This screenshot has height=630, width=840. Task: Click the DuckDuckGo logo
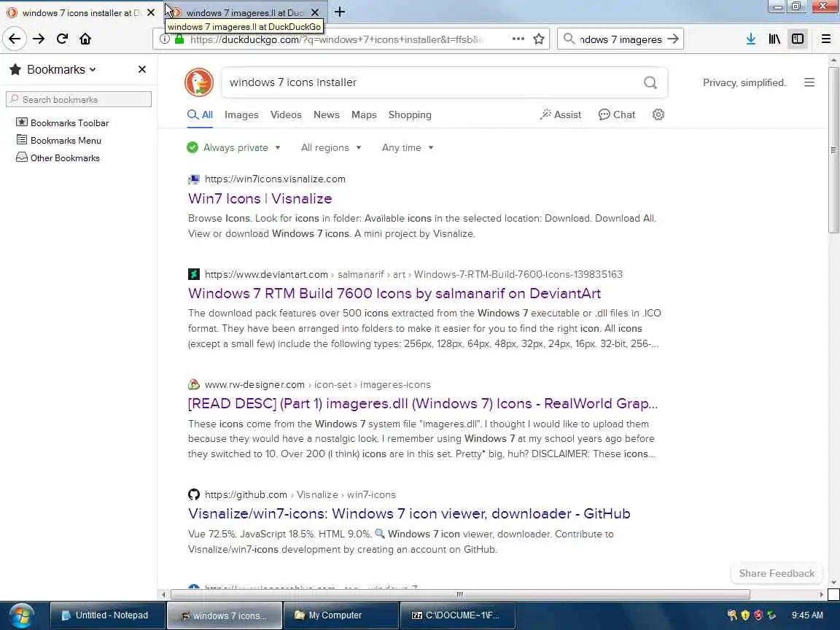pyautogui.click(x=199, y=82)
